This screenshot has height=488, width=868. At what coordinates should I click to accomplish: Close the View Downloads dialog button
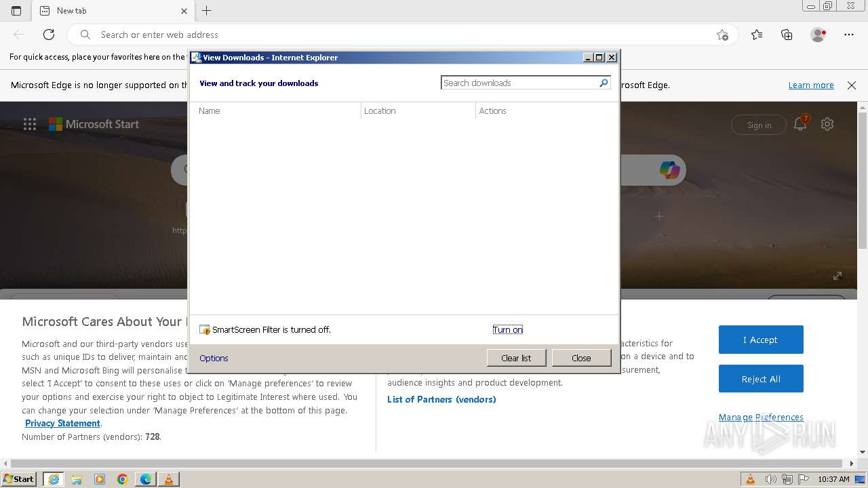point(581,358)
